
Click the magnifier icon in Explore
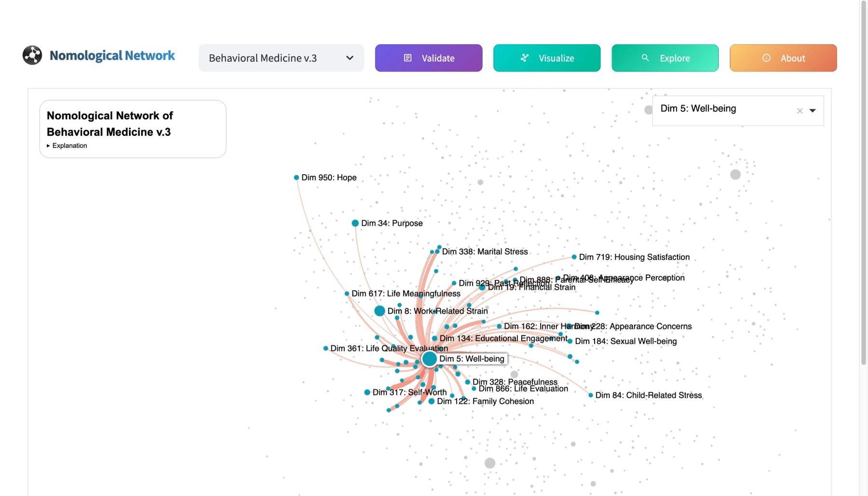[x=645, y=58]
